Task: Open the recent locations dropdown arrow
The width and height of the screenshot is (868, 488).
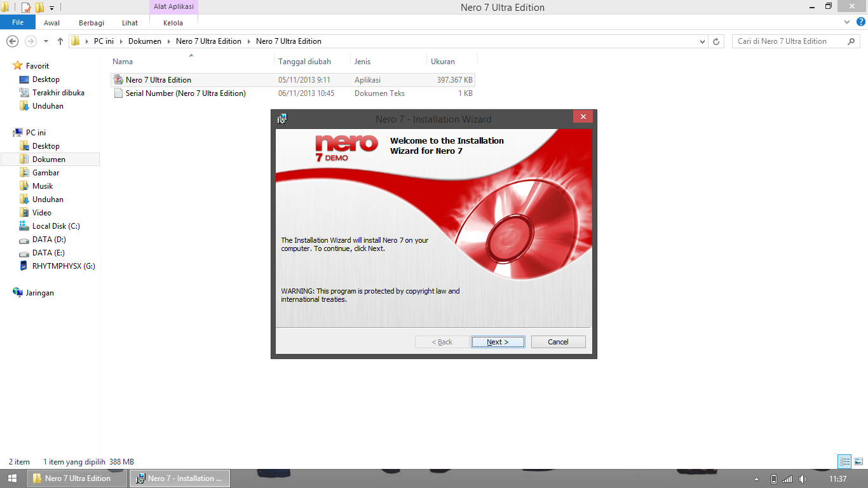Action: click(46, 41)
